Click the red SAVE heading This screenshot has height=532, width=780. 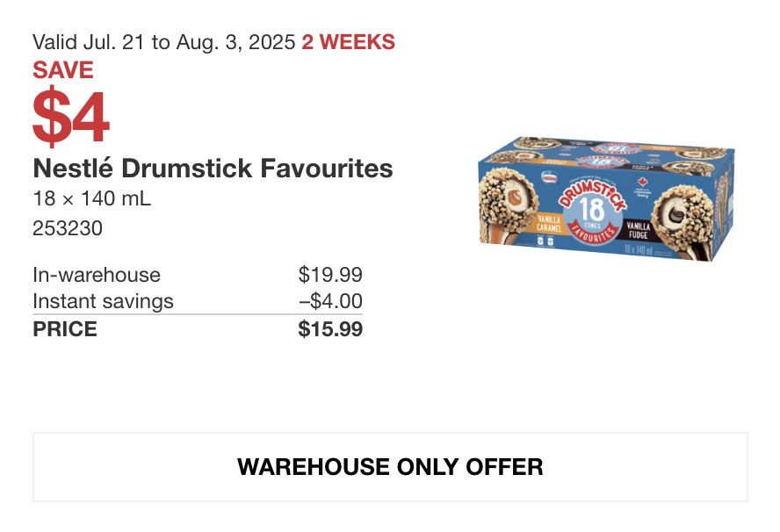[x=63, y=69]
